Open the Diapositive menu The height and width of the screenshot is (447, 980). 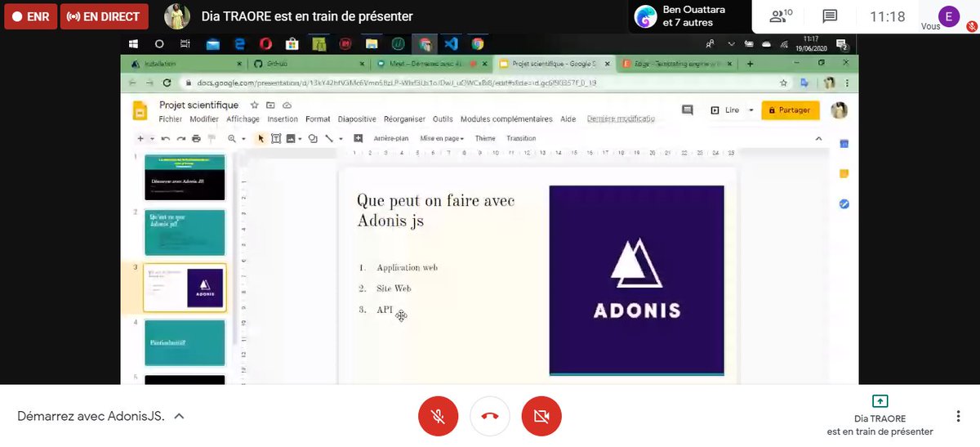click(357, 119)
